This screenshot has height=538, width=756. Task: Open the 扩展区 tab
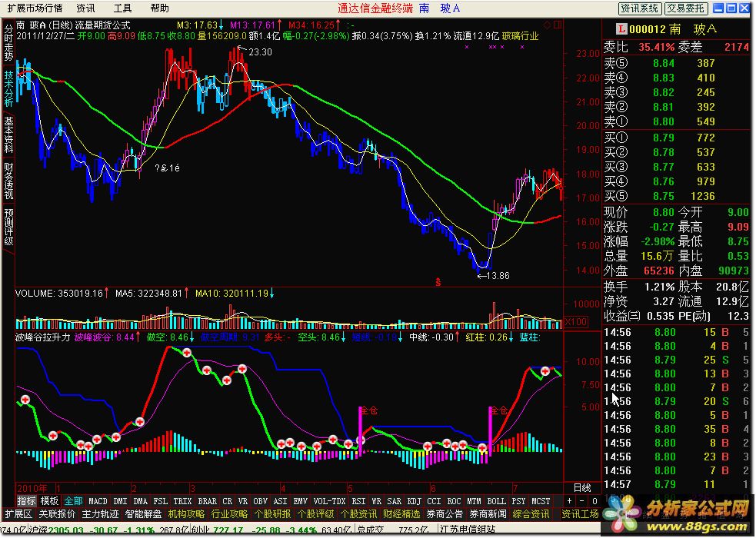click(18, 514)
